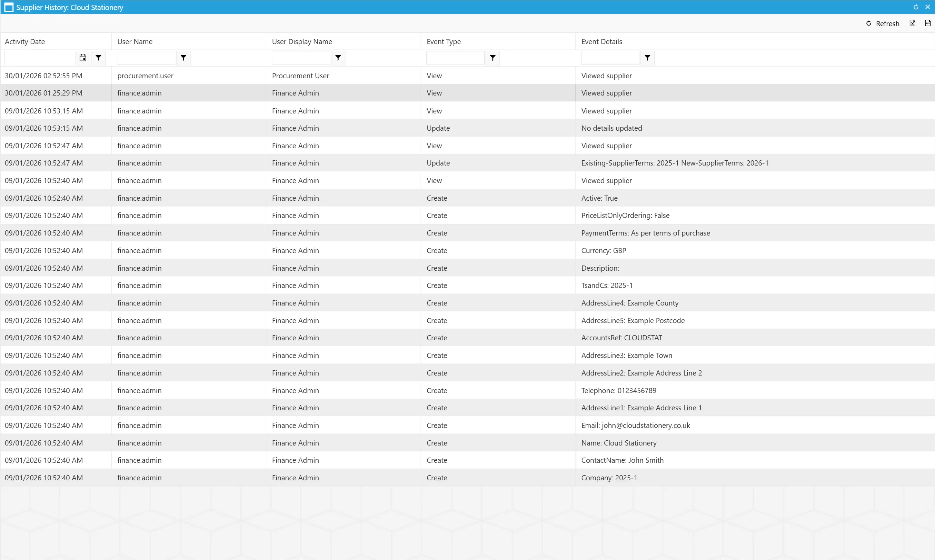
Task: Click the reload icon in the title bar
Action: click(916, 7)
